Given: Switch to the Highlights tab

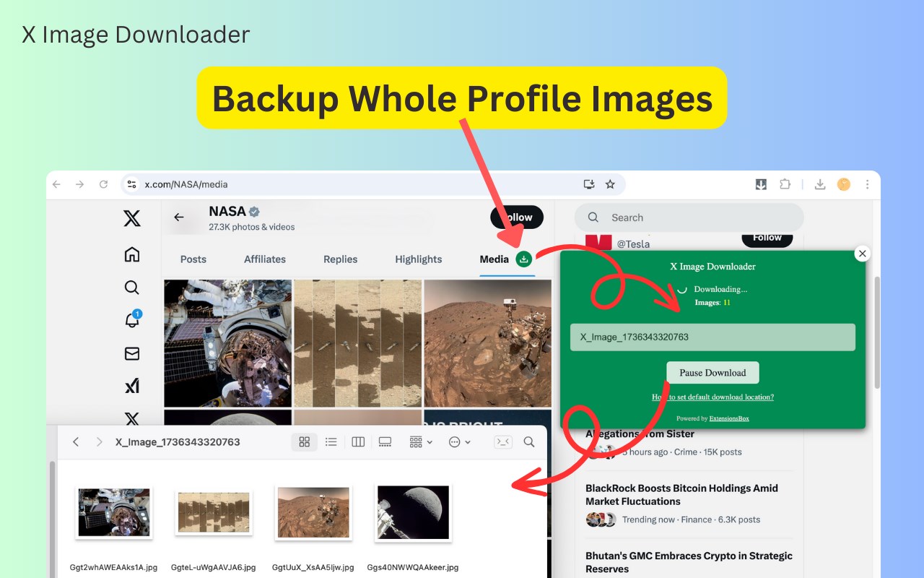Looking at the screenshot, I should 419,259.
